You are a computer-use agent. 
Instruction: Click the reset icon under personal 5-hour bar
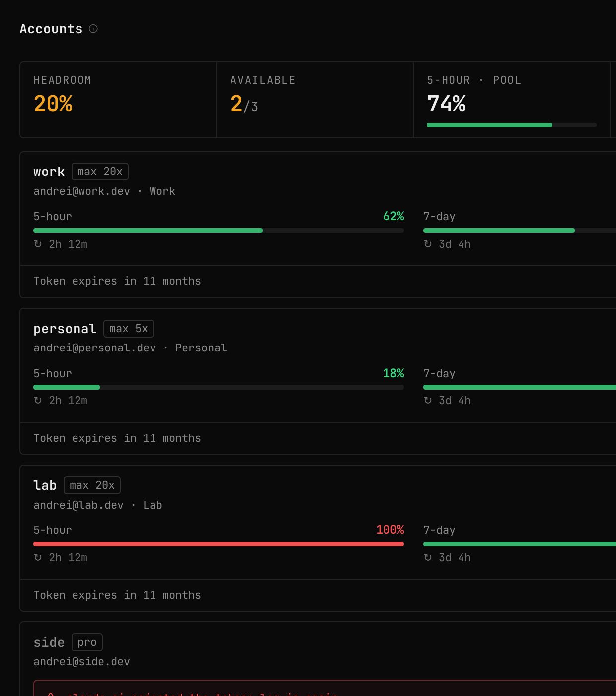[38, 400]
